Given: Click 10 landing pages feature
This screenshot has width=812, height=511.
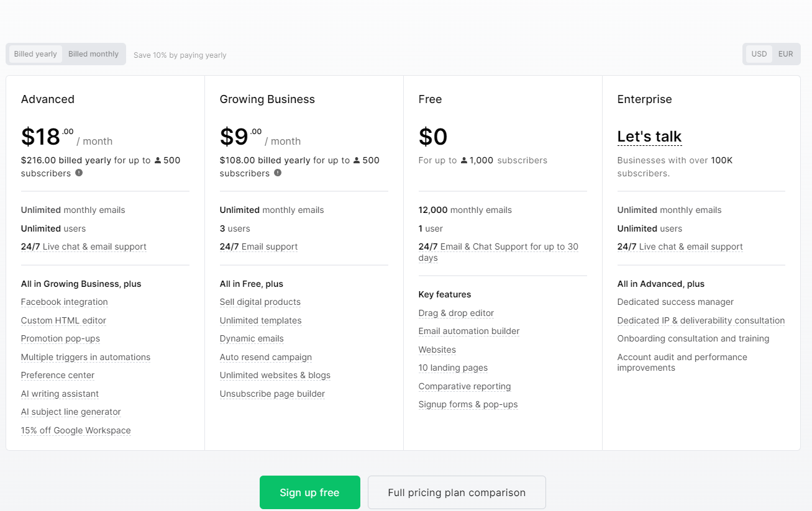Looking at the screenshot, I should tap(454, 368).
